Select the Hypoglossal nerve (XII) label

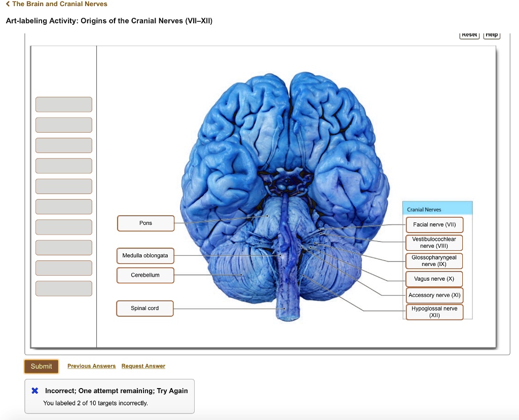434,311
